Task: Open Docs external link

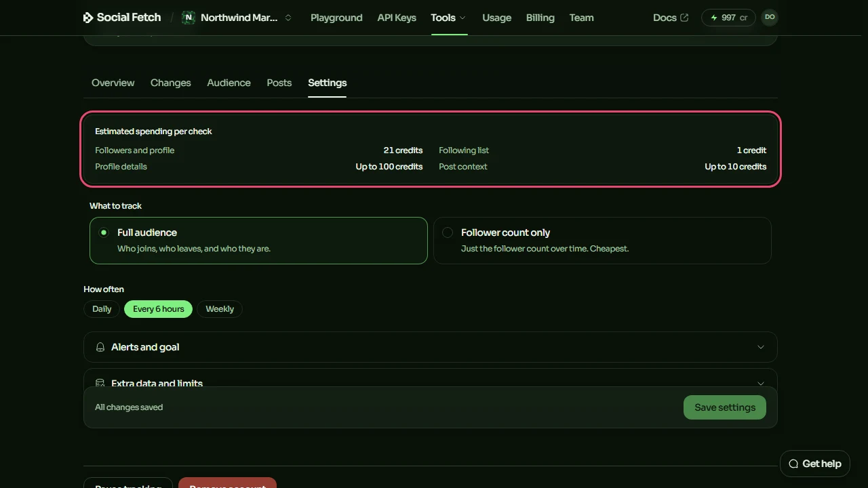Action: point(671,18)
